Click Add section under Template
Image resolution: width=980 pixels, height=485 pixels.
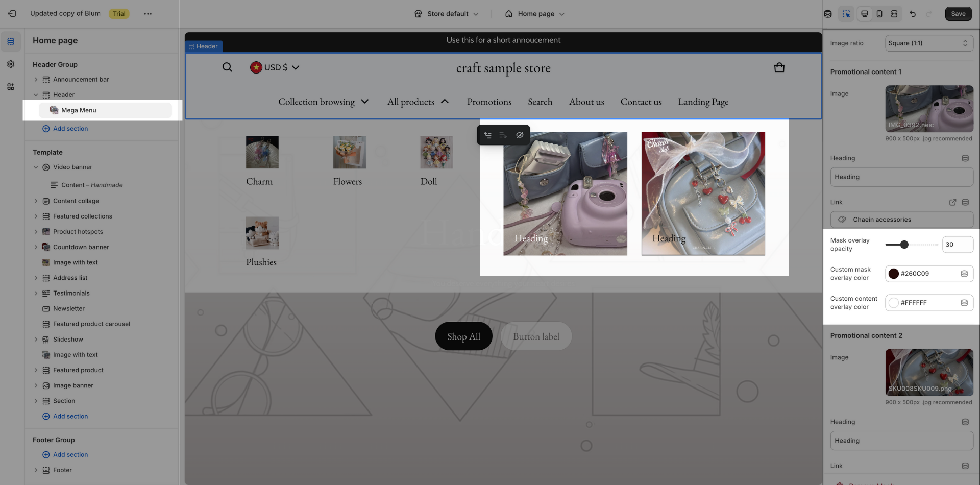pyautogui.click(x=65, y=417)
